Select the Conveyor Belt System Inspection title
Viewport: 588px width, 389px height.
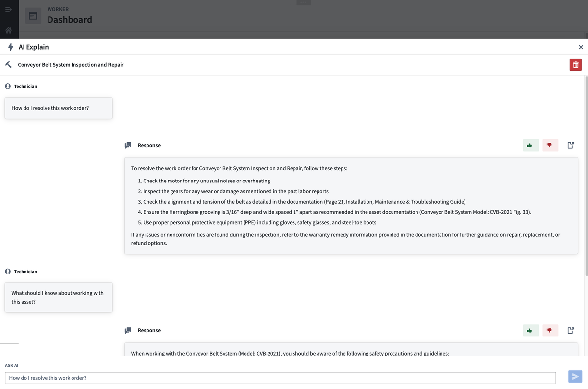71,65
